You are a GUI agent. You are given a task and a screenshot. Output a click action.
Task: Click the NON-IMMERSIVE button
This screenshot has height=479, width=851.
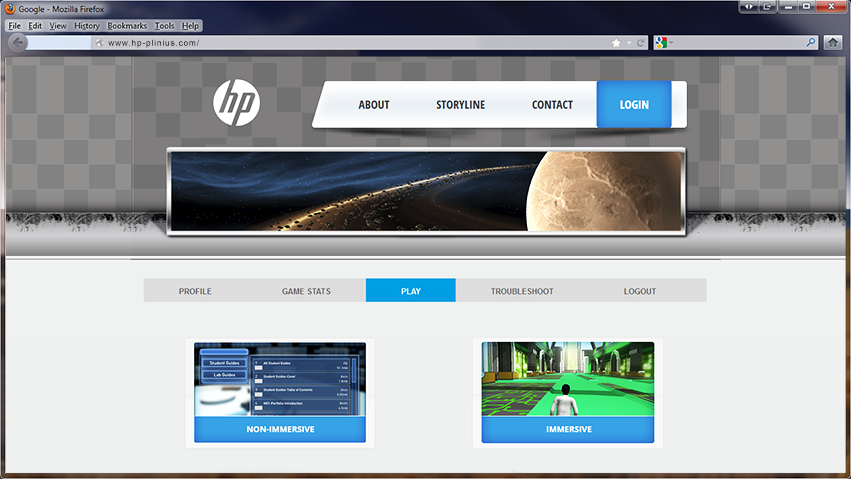click(280, 429)
